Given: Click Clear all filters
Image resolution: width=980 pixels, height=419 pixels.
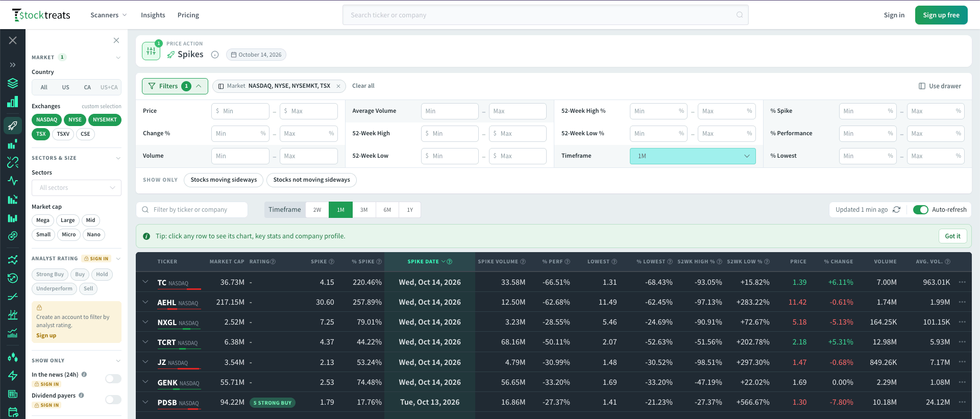Looking at the screenshot, I should pos(363,86).
